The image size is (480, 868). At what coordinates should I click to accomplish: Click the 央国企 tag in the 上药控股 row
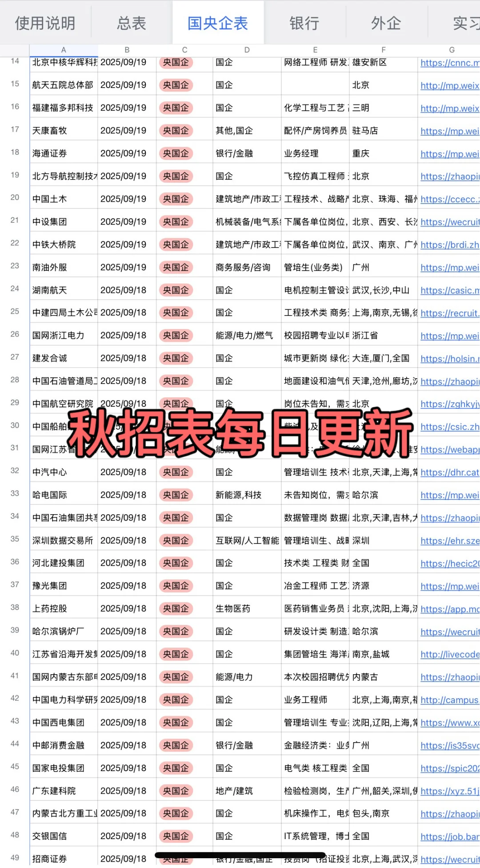pos(176,608)
